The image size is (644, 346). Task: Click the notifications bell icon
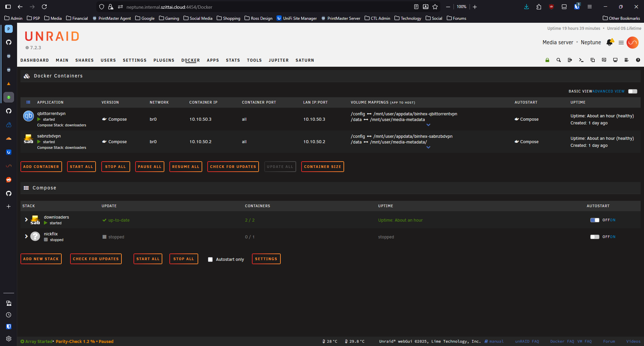(x=610, y=43)
